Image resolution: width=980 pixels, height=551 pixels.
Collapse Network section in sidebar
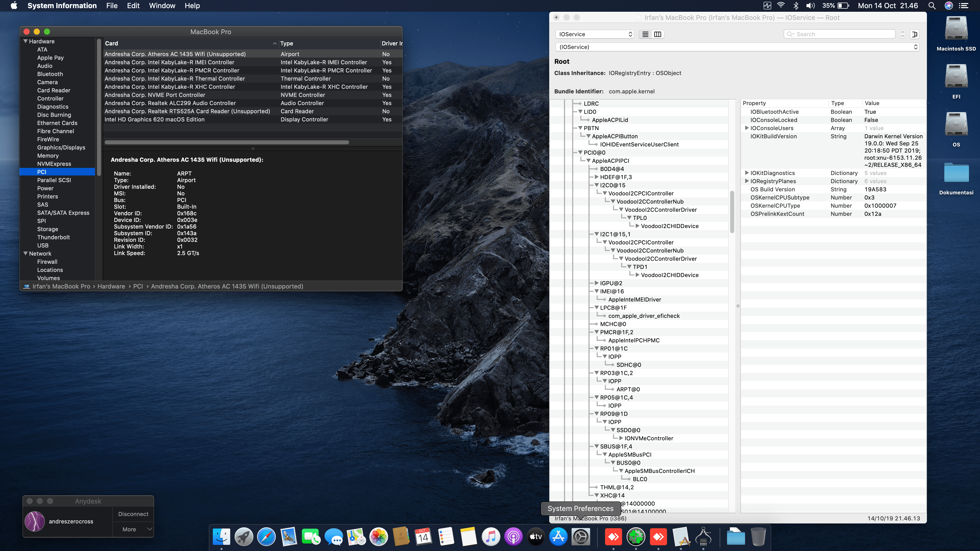click(x=26, y=253)
